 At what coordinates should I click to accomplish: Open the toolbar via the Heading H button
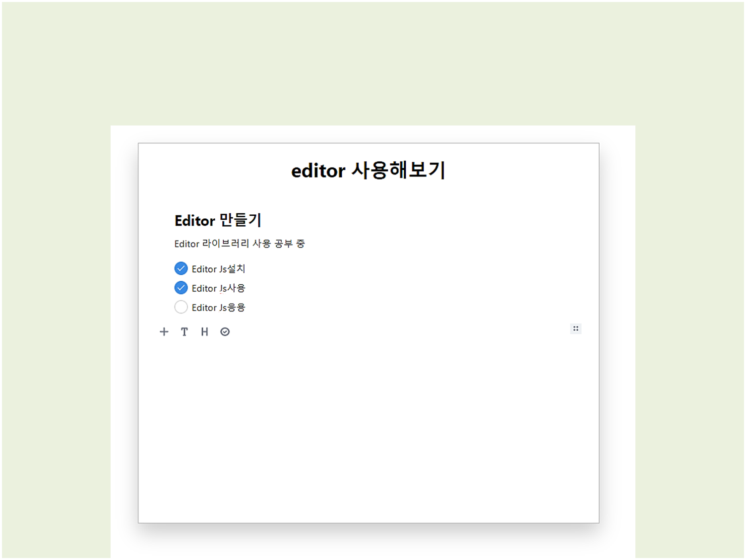[204, 331]
